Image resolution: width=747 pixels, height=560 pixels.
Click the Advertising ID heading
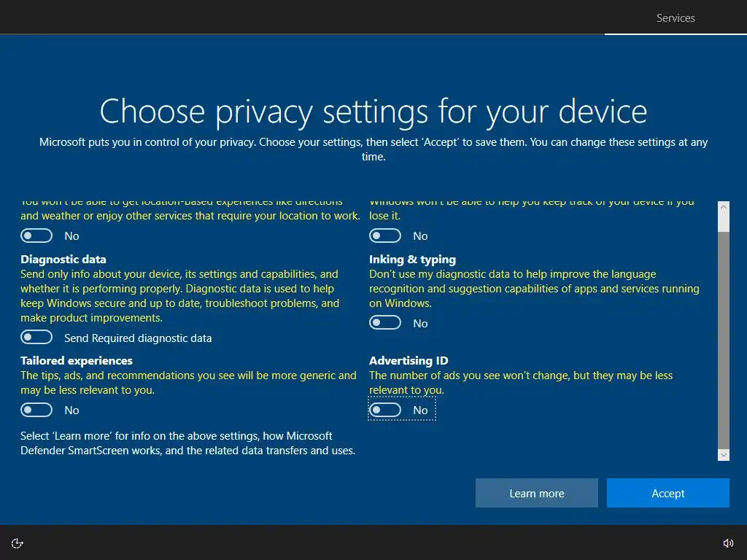(409, 360)
